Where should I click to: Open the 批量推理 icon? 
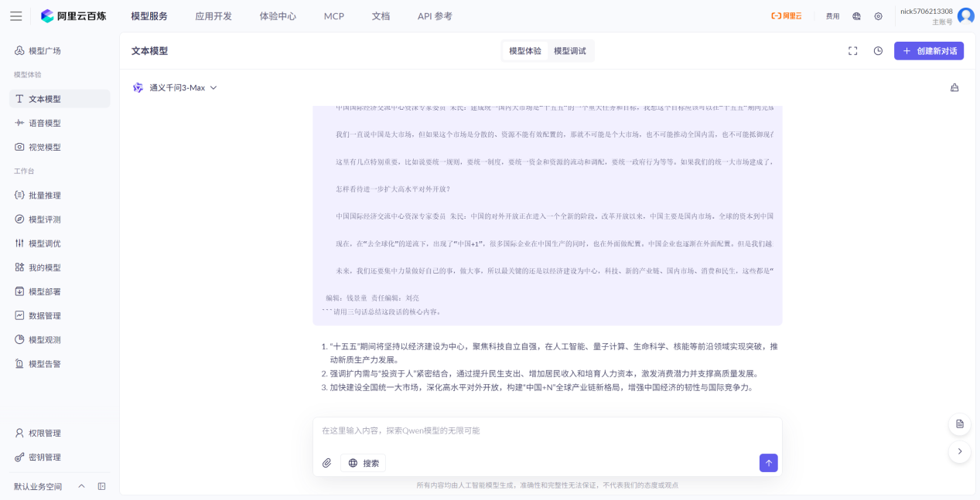(19, 196)
